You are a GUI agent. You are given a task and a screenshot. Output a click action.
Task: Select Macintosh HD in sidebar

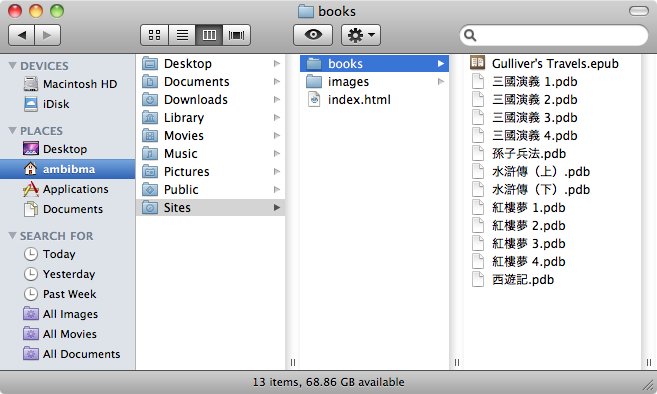point(67,84)
